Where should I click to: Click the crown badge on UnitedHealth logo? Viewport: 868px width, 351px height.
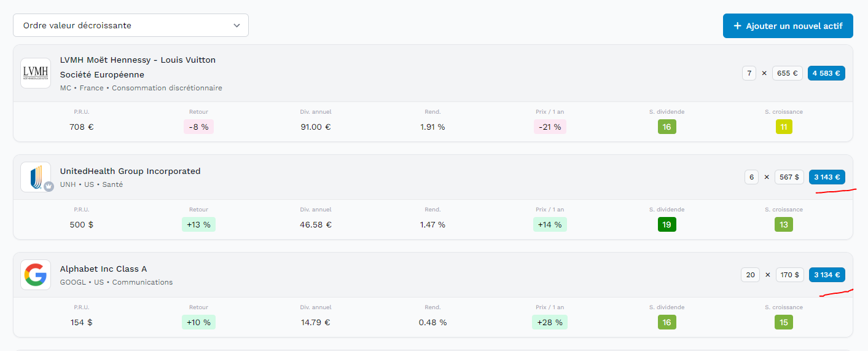tap(49, 187)
